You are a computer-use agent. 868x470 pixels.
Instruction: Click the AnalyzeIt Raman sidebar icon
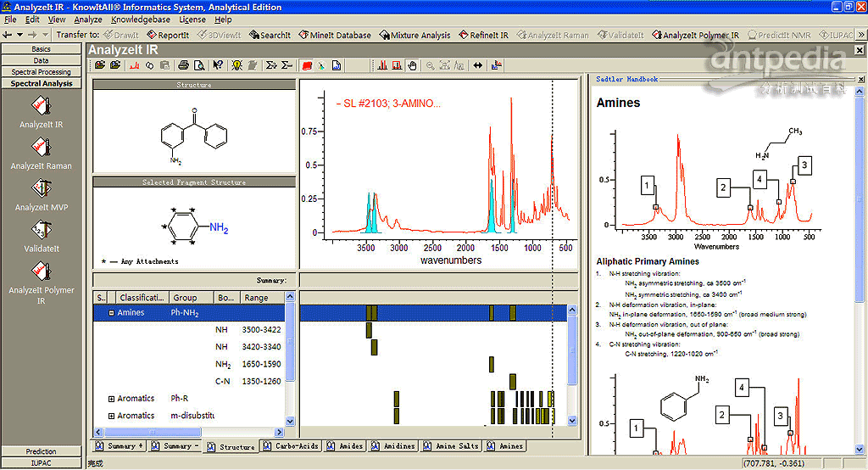[41, 147]
